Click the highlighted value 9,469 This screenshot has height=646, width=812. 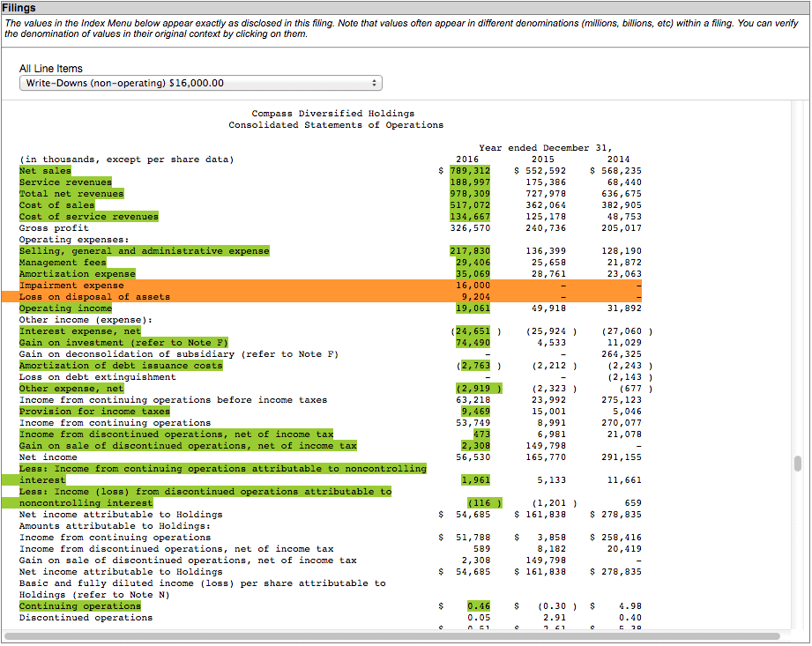point(476,412)
